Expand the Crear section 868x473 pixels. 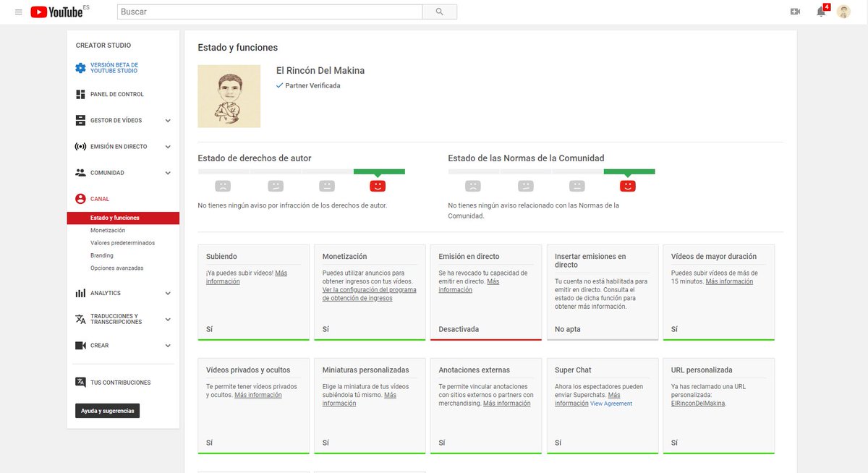coord(168,346)
